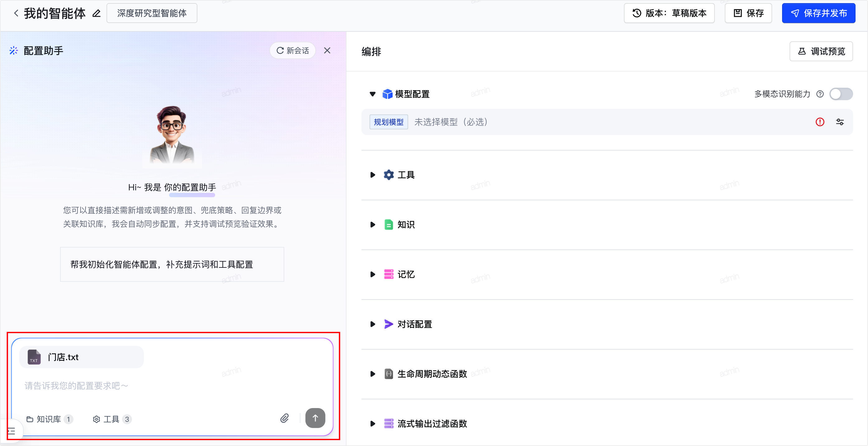
Task: Click the attached 门店.txt file chip
Action: pos(82,357)
